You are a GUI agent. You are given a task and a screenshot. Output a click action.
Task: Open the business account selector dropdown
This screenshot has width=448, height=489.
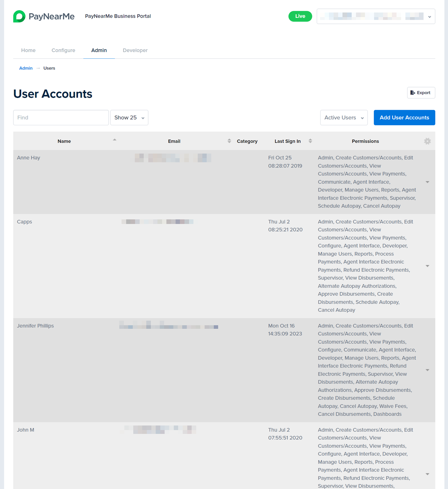click(376, 16)
